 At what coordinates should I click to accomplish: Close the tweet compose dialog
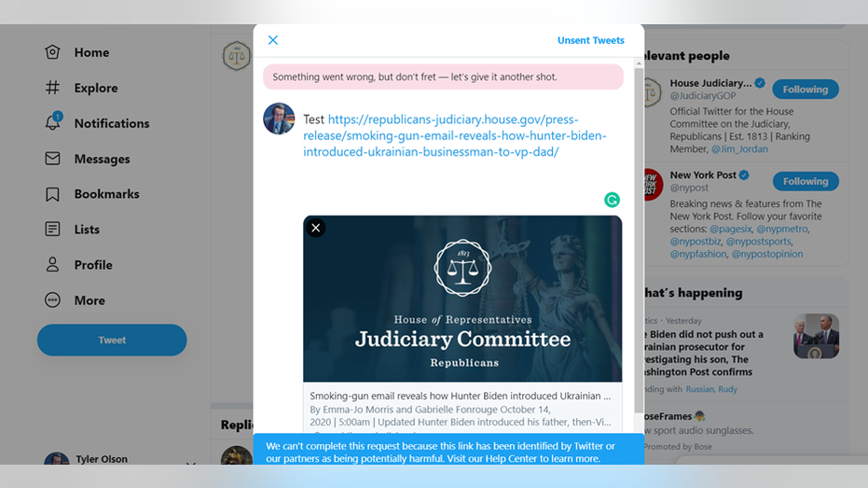tap(273, 40)
